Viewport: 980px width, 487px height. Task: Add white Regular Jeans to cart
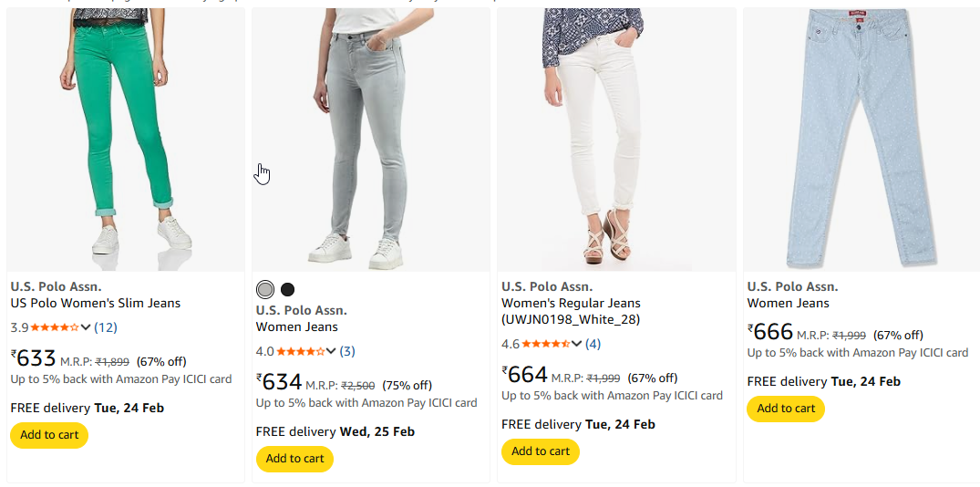[541, 451]
